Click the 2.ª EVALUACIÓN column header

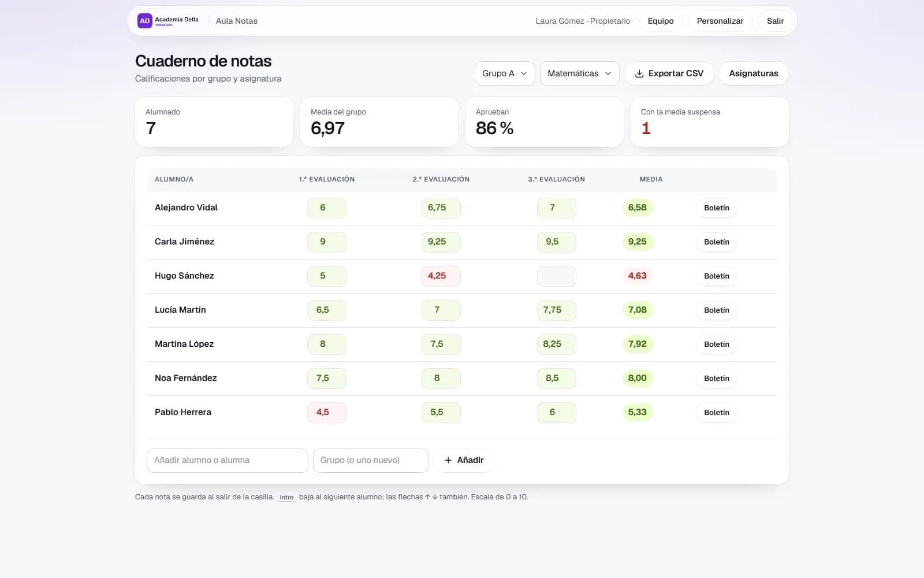[x=441, y=179]
